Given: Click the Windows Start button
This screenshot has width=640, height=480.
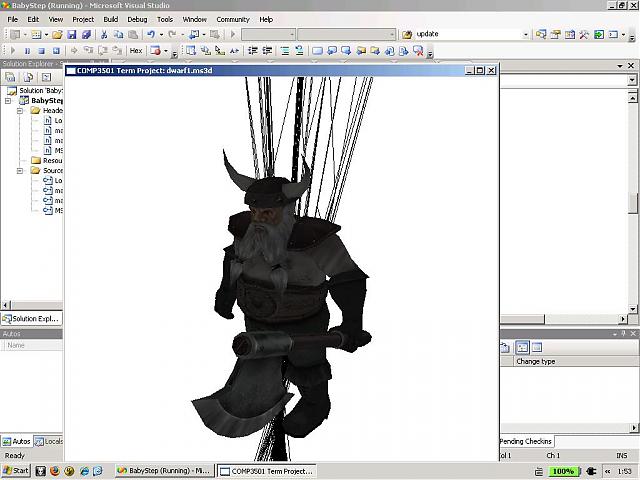Looking at the screenshot, I should coord(17,470).
